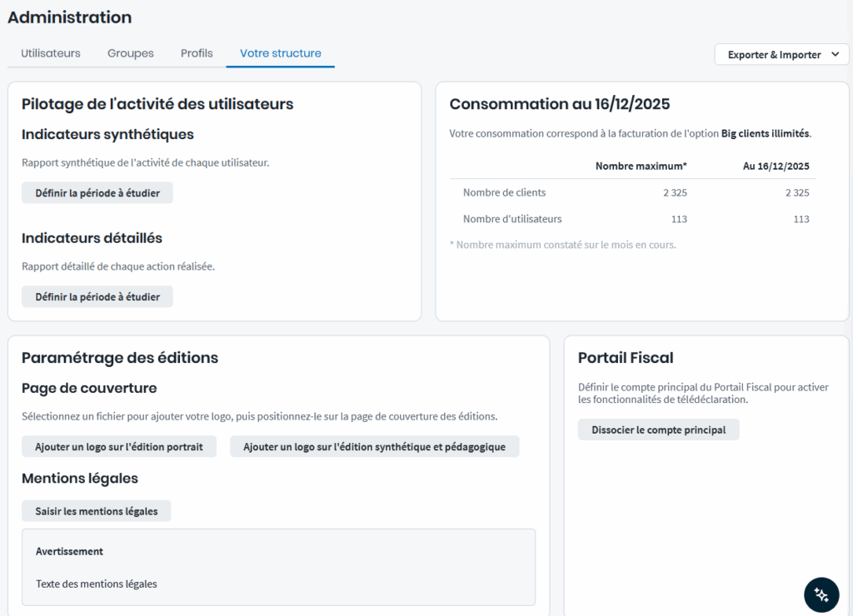Click the Au 16/12/2025 column header
Image resolution: width=853 pixels, height=616 pixels.
click(776, 166)
